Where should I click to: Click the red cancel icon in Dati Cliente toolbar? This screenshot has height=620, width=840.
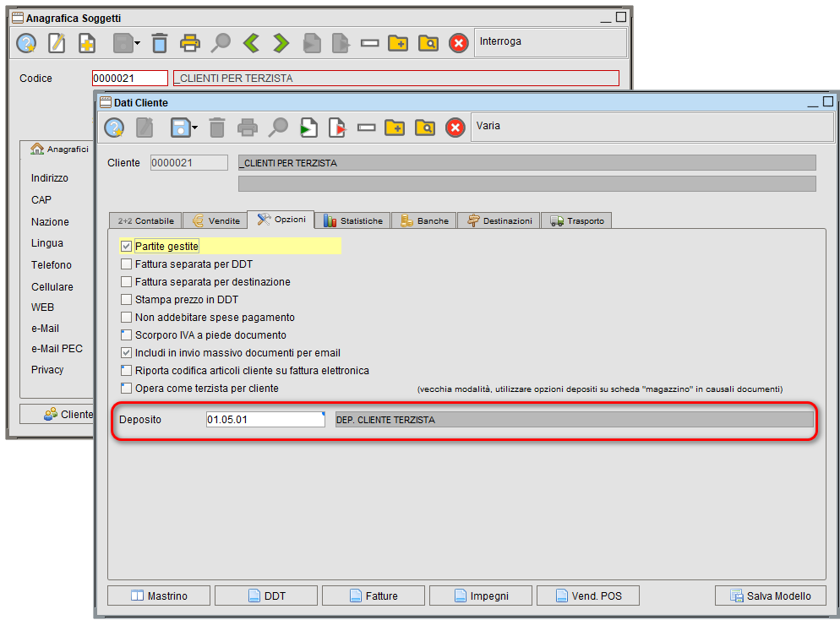tap(455, 128)
